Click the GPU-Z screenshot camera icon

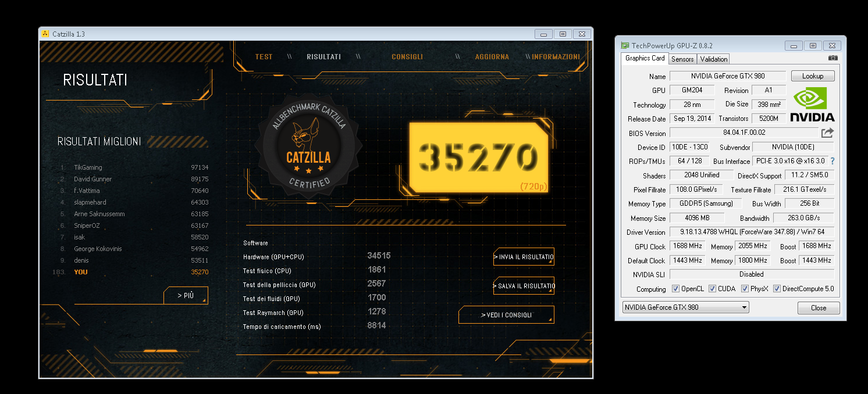(x=833, y=58)
